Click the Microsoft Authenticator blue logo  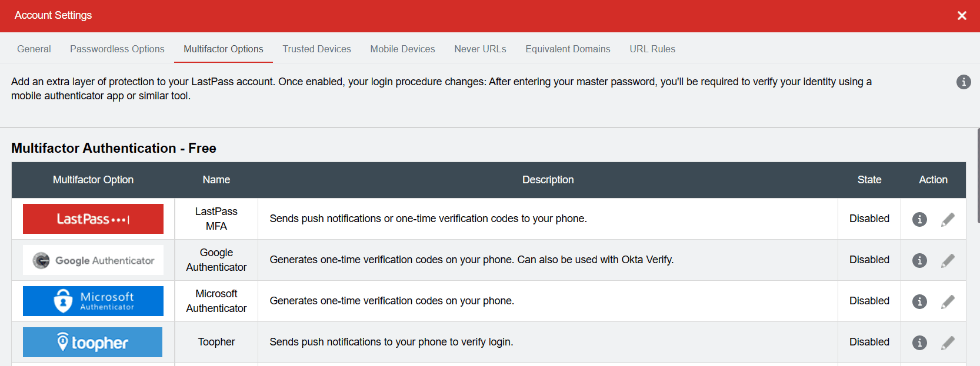(x=93, y=301)
